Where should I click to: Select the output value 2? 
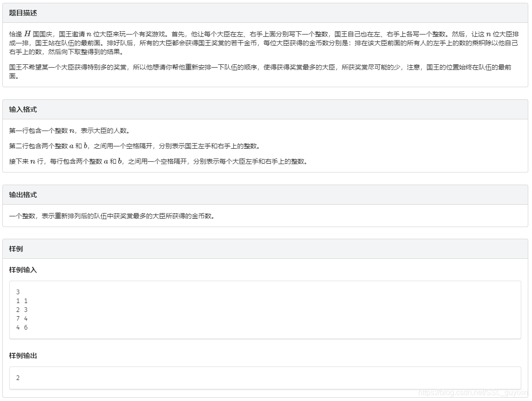click(x=17, y=378)
